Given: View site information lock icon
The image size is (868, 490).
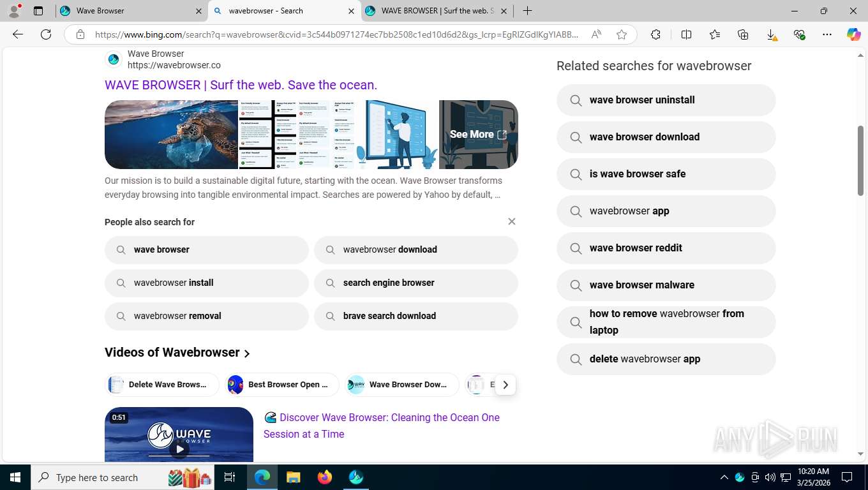Looking at the screenshot, I should [x=80, y=34].
